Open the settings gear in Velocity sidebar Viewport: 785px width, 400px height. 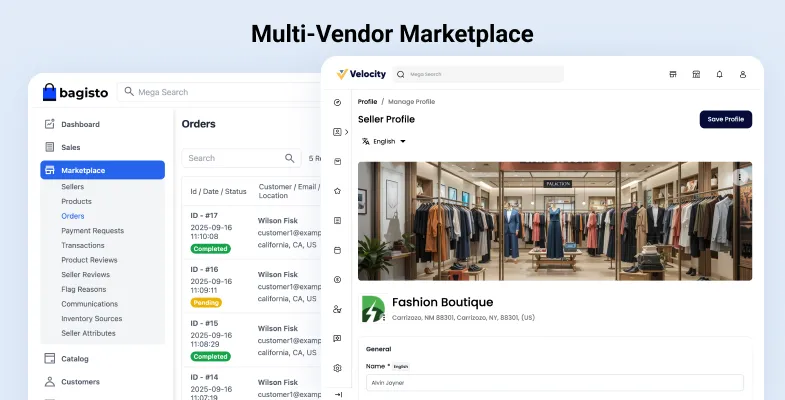338,368
